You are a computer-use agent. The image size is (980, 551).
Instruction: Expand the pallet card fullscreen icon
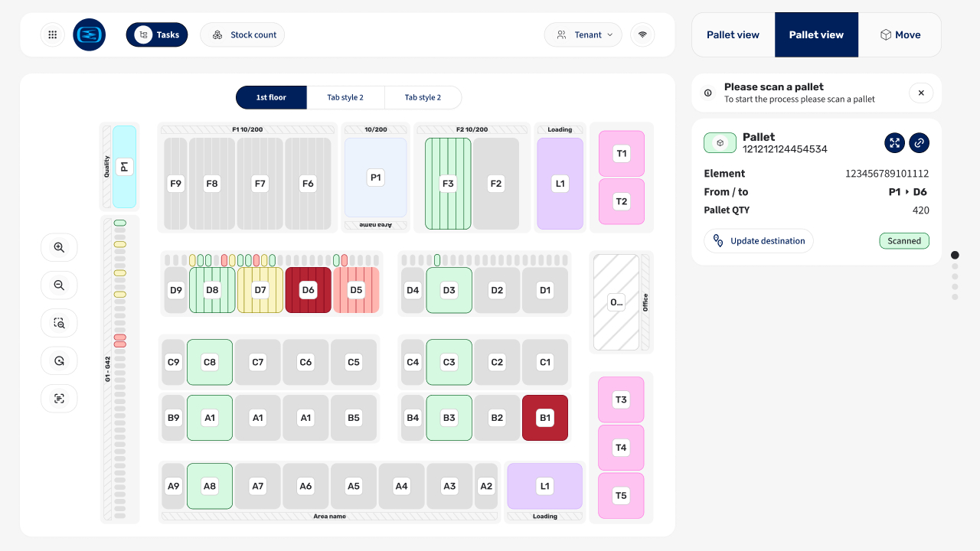[894, 143]
